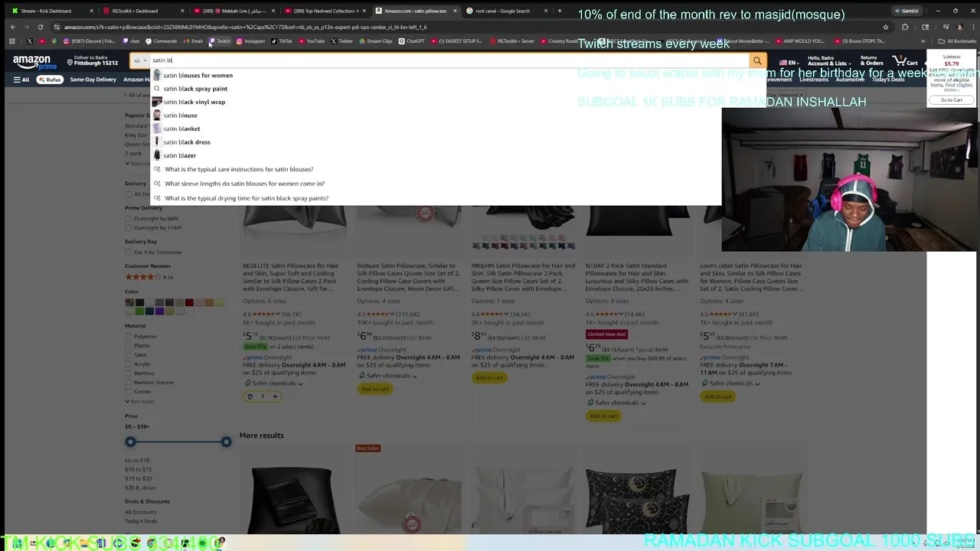Add Bedsure pillowcase to cart
The height and width of the screenshot is (551, 980).
pos(375,389)
